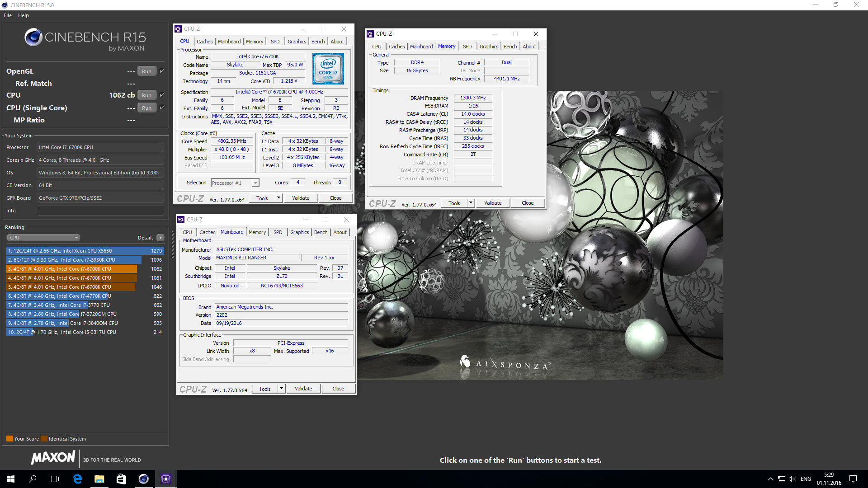Click the Identical System legend swatch
Screen dimensions: 868x488
44,439
